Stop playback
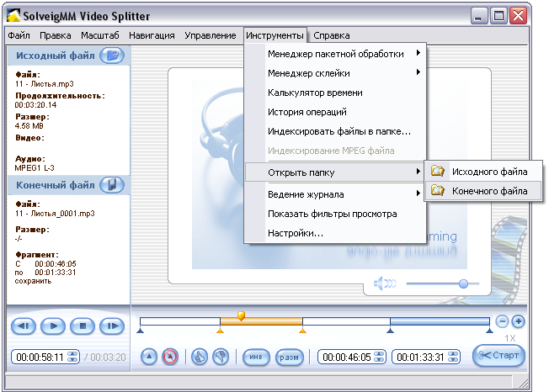The height and width of the screenshot is (392, 549). [x=83, y=326]
